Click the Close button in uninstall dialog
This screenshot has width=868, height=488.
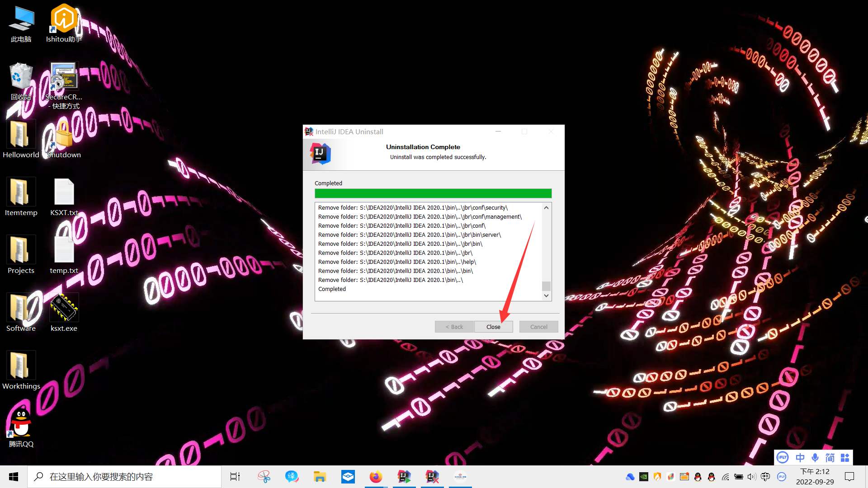point(493,327)
